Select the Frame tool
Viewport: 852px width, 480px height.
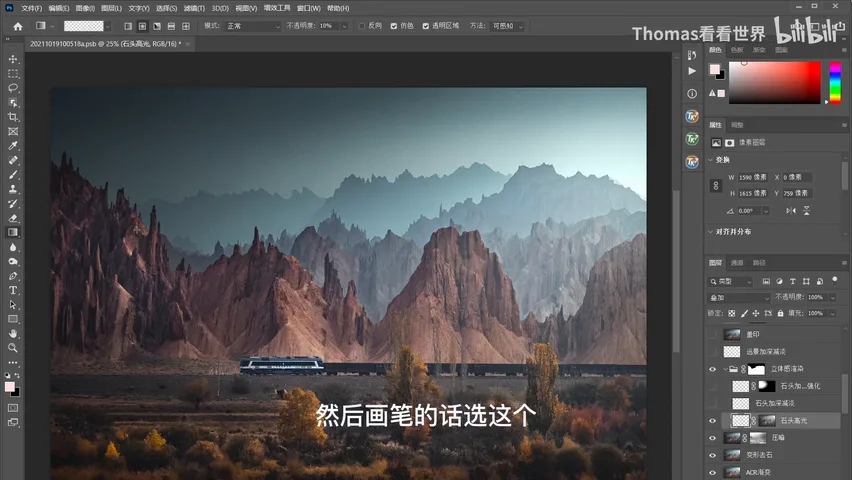pos(13,132)
